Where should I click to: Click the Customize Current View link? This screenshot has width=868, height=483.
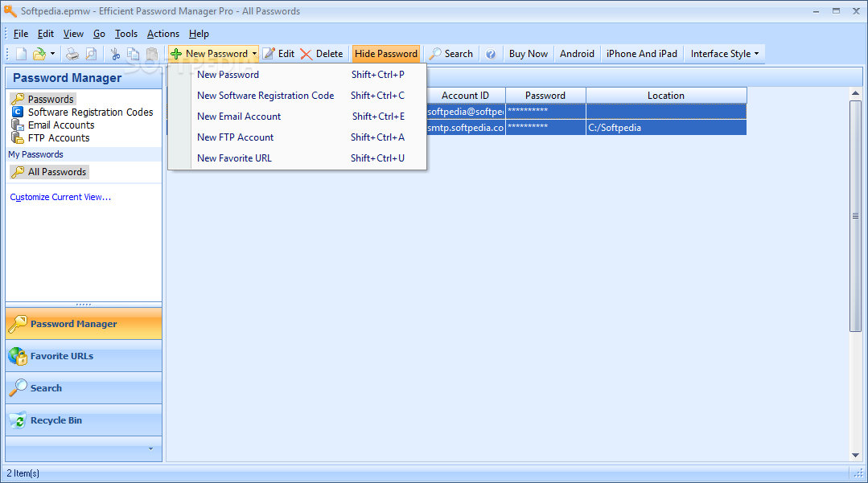60,197
